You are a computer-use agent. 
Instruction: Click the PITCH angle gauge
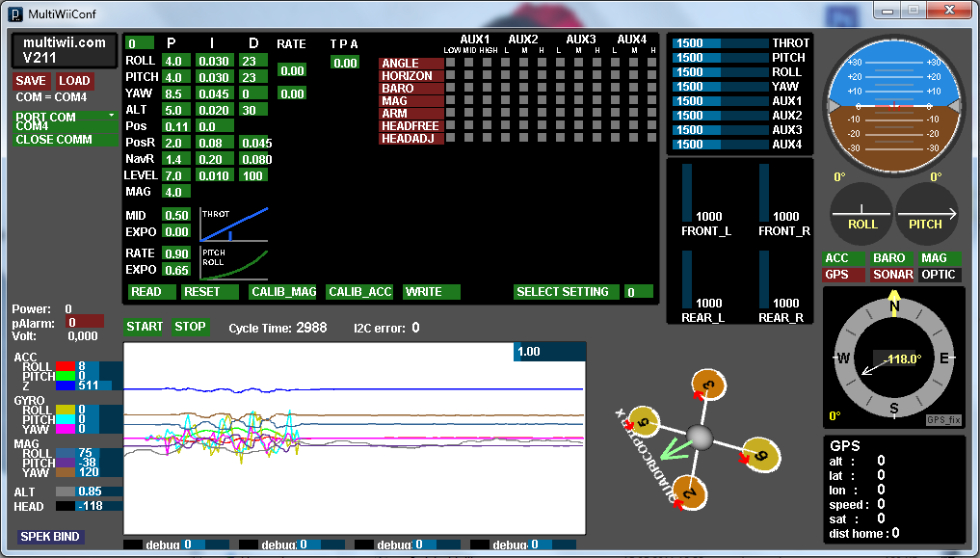(928, 214)
